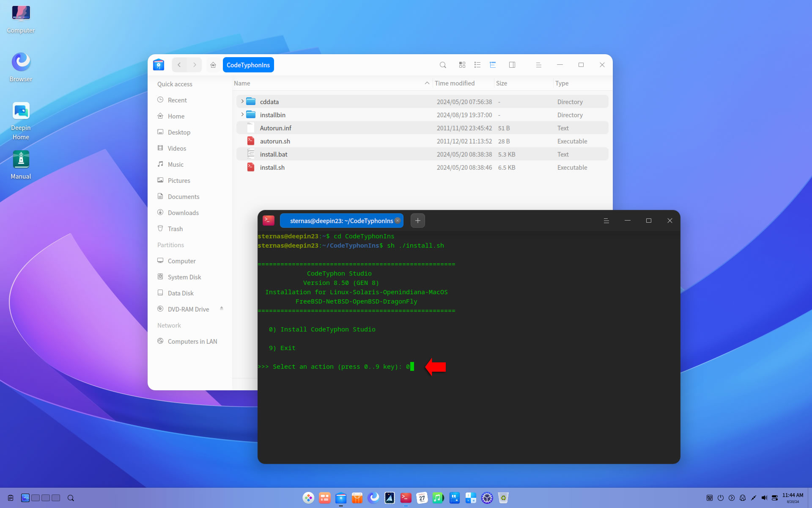Click the CodeTyphonIns breadcrumb
Viewport: 812px width, 508px height.
click(248, 65)
